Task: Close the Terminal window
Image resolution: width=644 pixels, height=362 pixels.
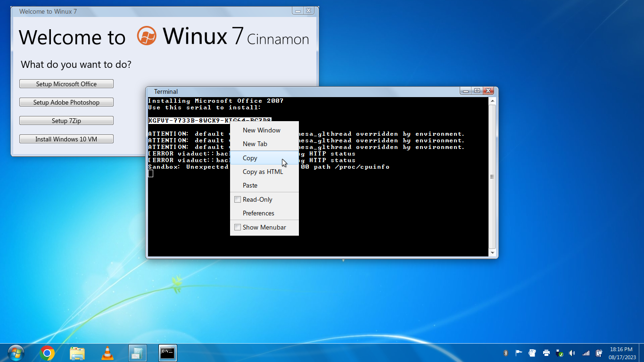Action: [488, 90]
